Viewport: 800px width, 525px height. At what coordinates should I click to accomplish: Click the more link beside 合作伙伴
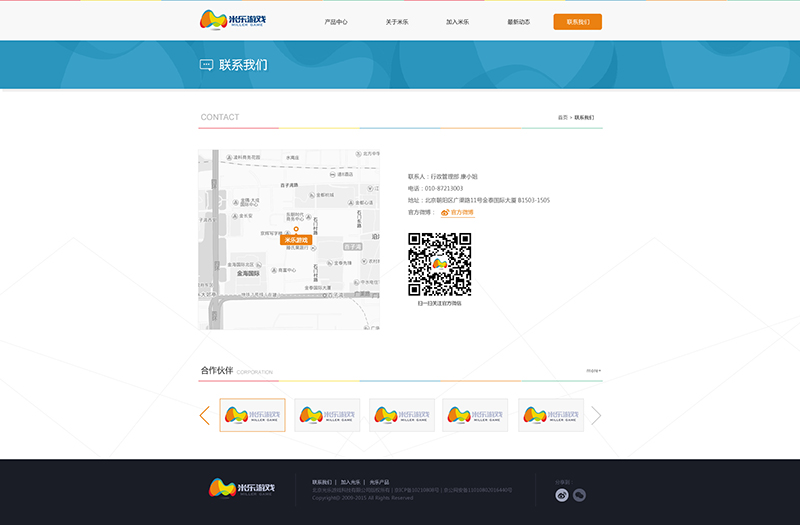coord(593,370)
